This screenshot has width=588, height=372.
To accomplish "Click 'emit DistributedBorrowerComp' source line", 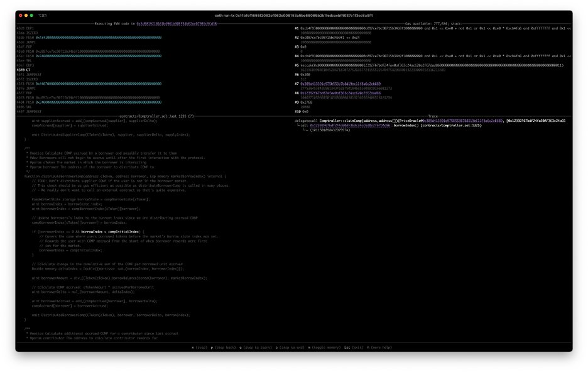I will (111, 315).
